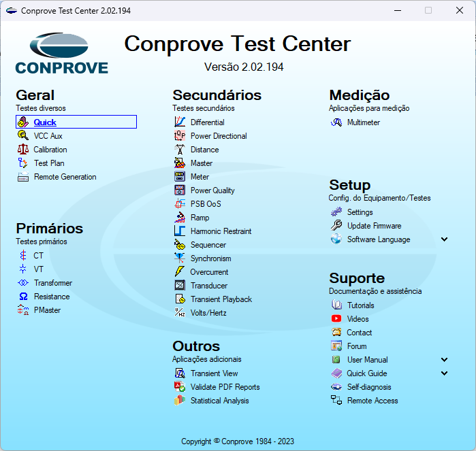Viewport: 476px width, 451px height.
Task: Open the Statistical Analysis label
Action: [219, 401]
